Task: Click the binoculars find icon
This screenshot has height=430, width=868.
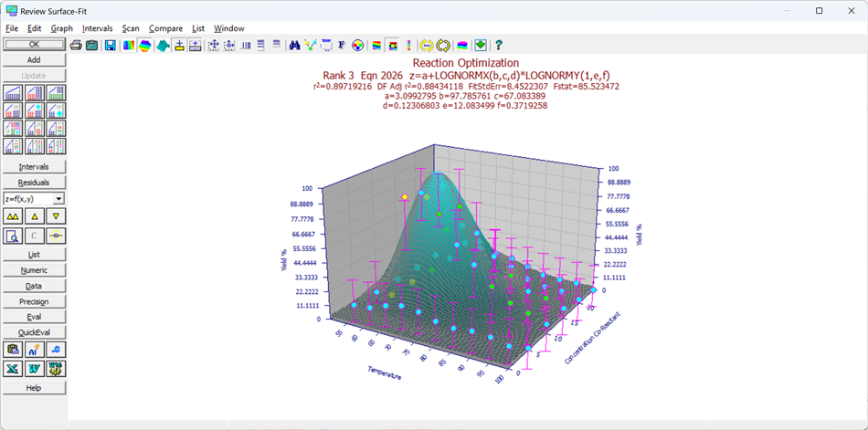Action: click(294, 46)
